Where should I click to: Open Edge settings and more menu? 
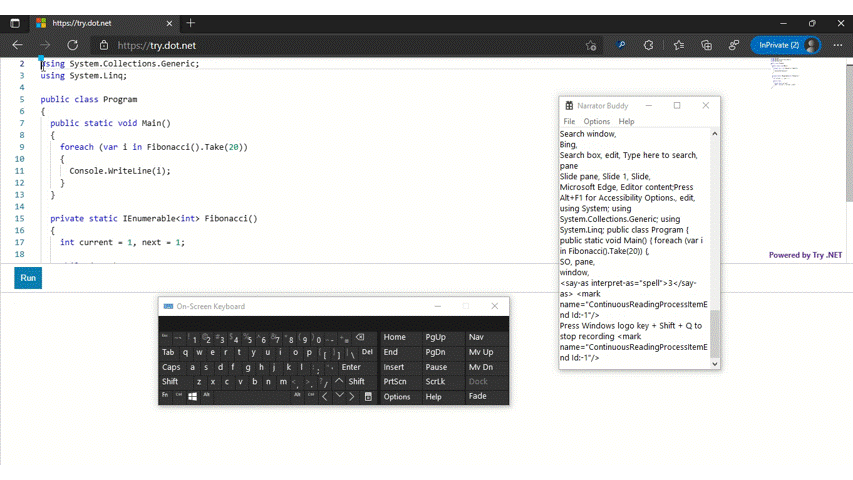coord(838,45)
